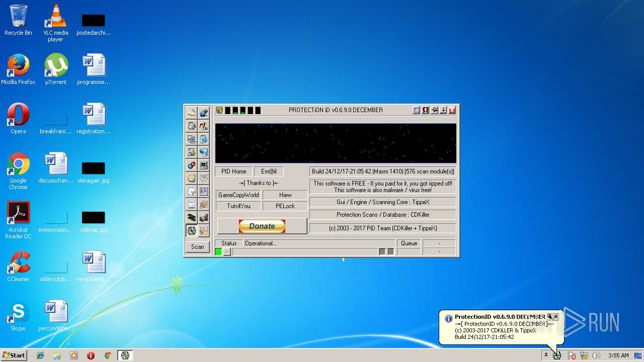Open VLC media player desktop shortcut
644x362 pixels.
pos(55,23)
